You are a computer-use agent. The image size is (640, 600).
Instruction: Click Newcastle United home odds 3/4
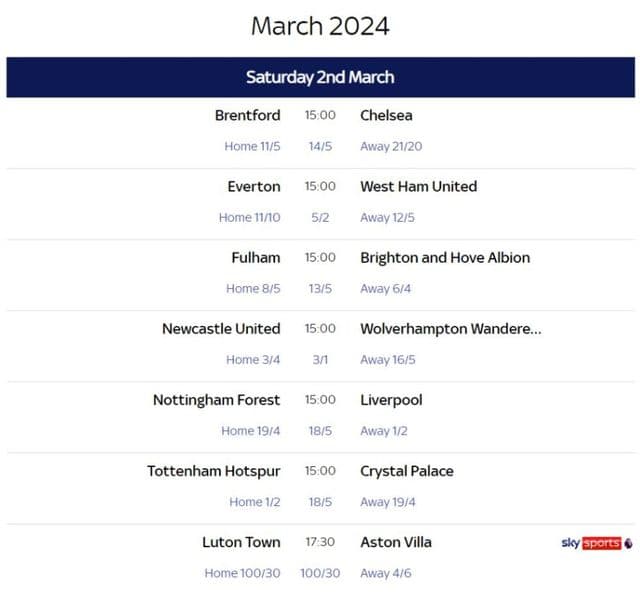pyautogui.click(x=253, y=359)
